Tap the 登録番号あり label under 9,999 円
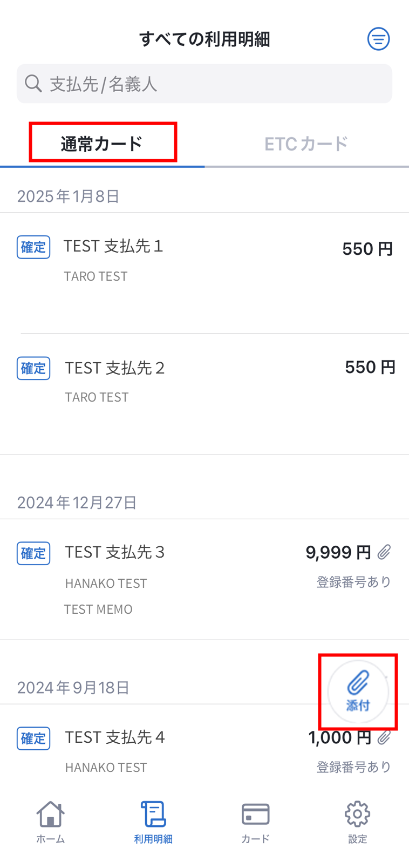Viewport: 409px width, 868px height. pos(353,582)
